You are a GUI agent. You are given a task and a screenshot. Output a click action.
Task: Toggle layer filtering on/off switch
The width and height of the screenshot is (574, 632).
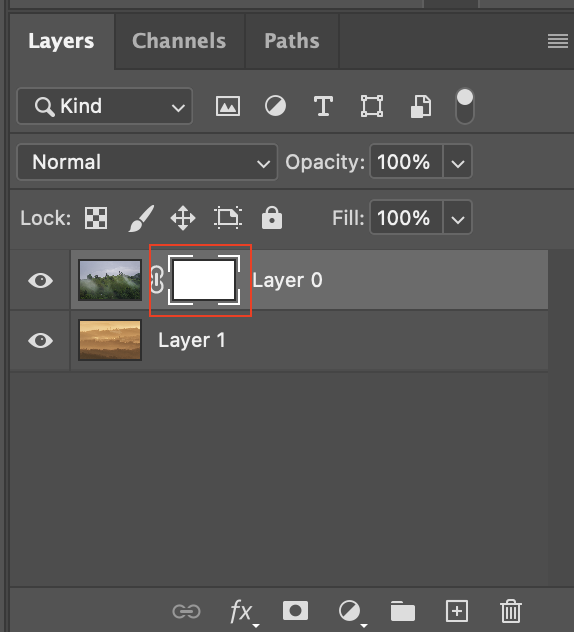[x=465, y=106]
